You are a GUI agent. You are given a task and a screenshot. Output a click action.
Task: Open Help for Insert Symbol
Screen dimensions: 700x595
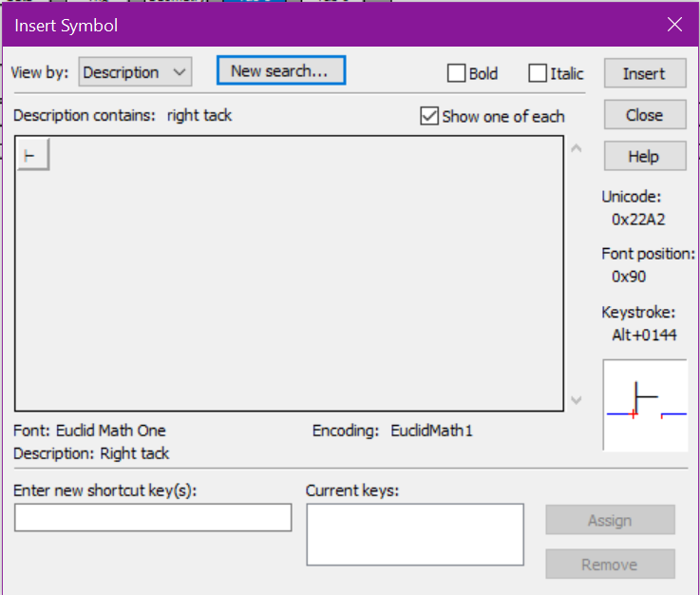pyautogui.click(x=644, y=157)
